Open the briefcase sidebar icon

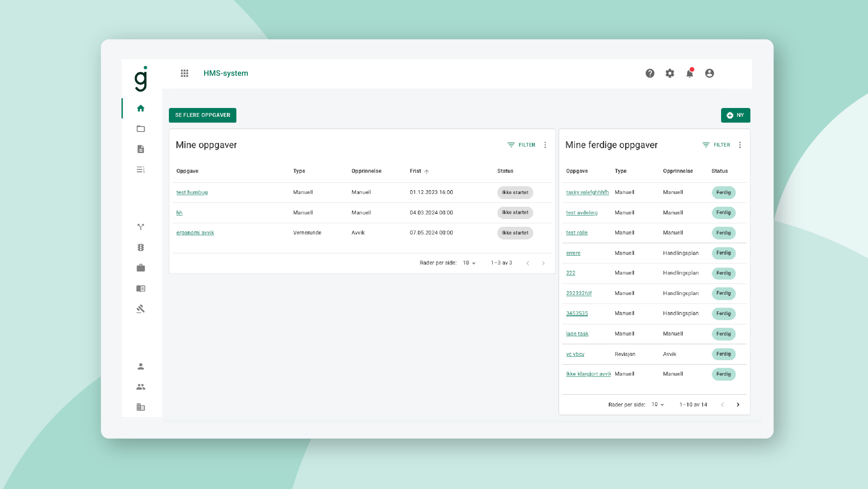(x=141, y=268)
